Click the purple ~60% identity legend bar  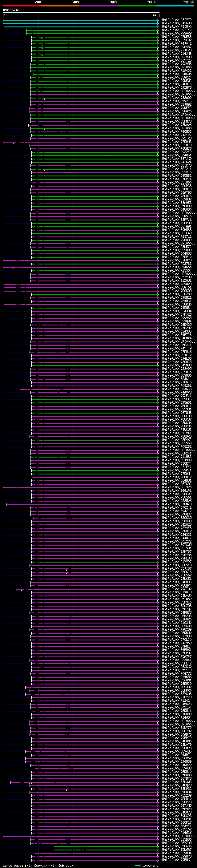[99, 6]
